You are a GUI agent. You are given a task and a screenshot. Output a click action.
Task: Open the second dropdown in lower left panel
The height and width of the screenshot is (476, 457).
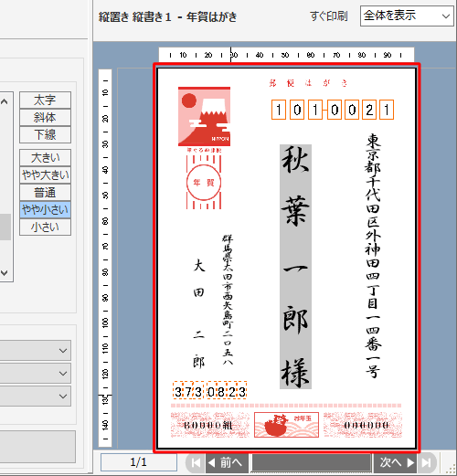point(36,373)
